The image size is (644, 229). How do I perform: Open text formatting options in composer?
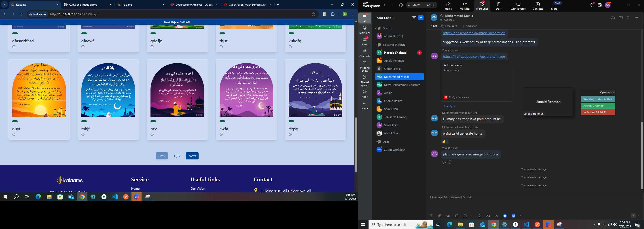[x=431, y=216]
